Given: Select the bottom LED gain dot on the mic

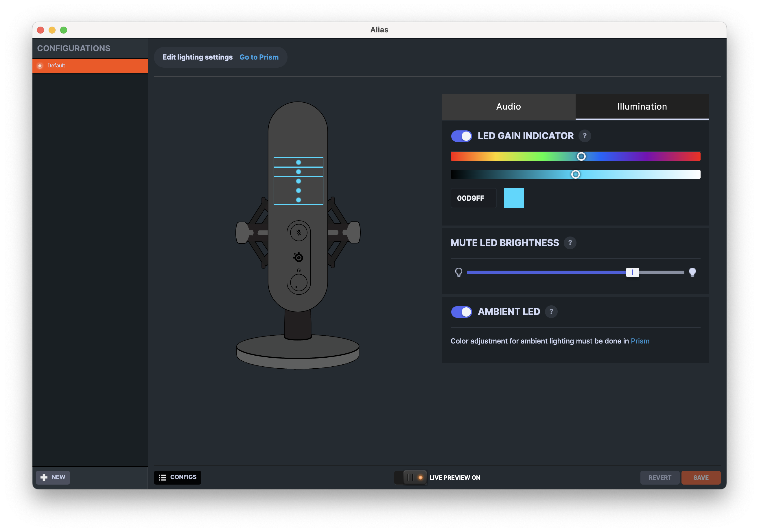Looking at the screenshot, I should 299,200.
